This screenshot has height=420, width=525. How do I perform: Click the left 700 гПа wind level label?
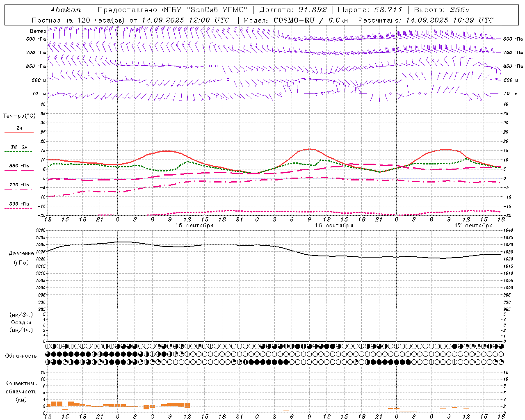(x=36, y=52)
